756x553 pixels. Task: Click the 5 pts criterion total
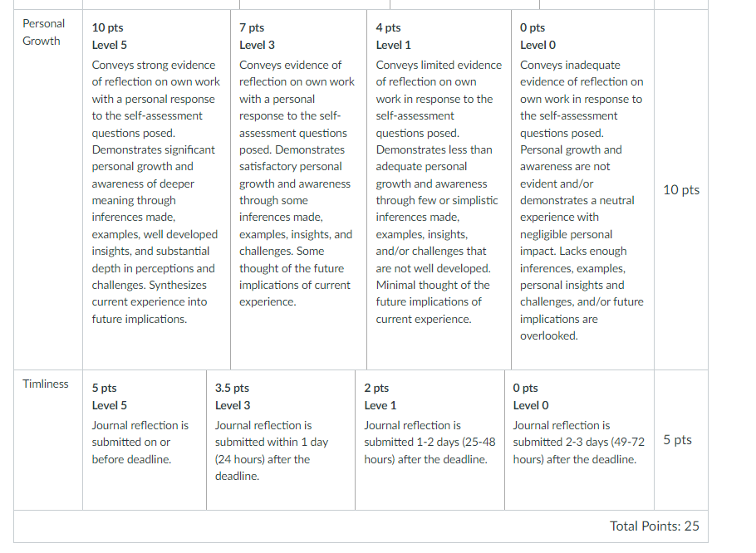(x=677, y=440)
